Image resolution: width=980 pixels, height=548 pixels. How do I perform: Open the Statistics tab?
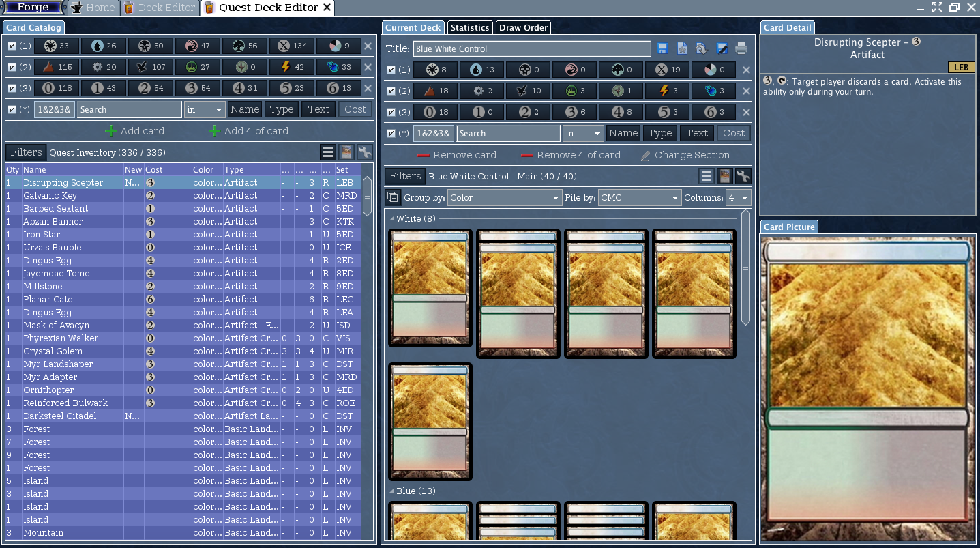(470, 27)
